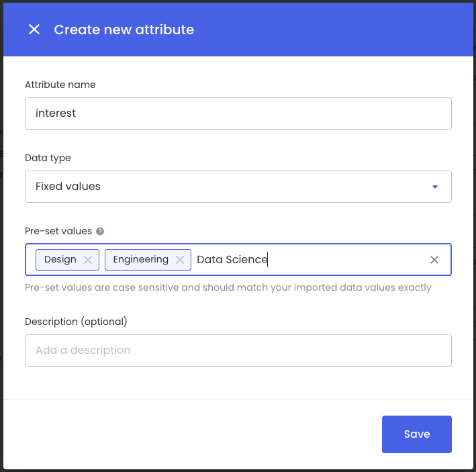
Task: Remove the Design pre-set value chip
Action: coord(88,260)
